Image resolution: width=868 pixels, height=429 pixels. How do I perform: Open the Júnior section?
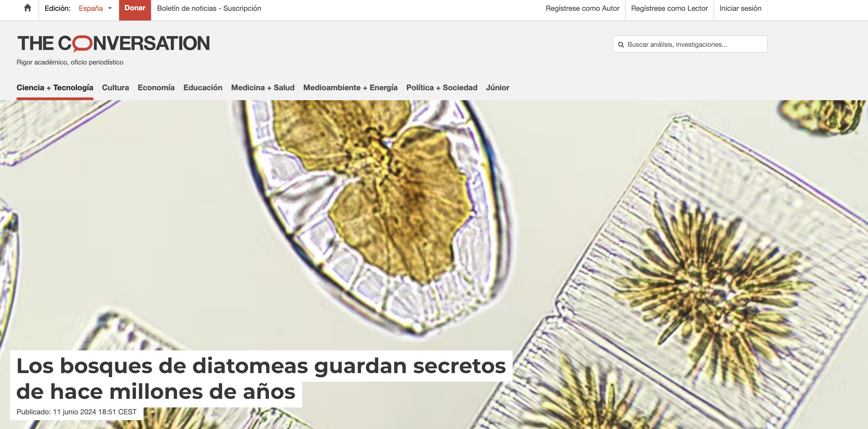[497, 87]
